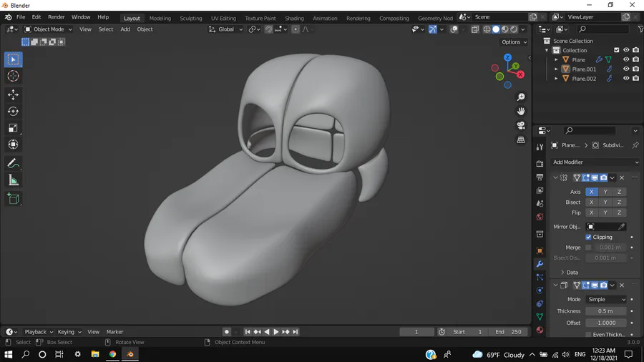Image resolution: width=644 pixels, height=362 pixels.
Task: Expand the Data section in Mirror modifier
Action: pyautogui.click(x=563, y=273)
